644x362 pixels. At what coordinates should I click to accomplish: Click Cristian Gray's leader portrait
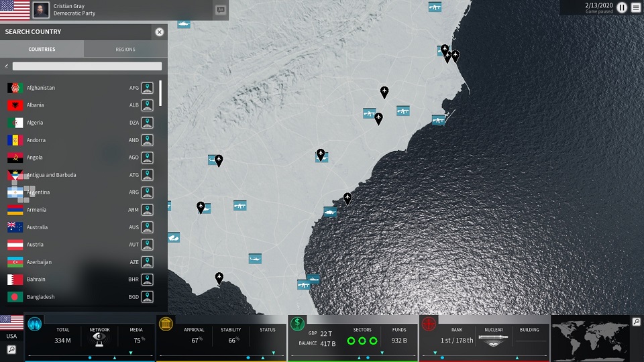click(x=41, y=10)
